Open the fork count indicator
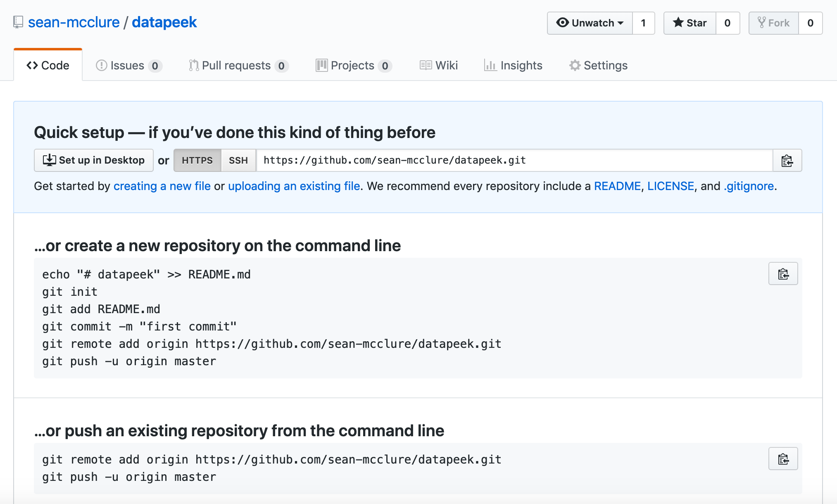 point(810,23)
